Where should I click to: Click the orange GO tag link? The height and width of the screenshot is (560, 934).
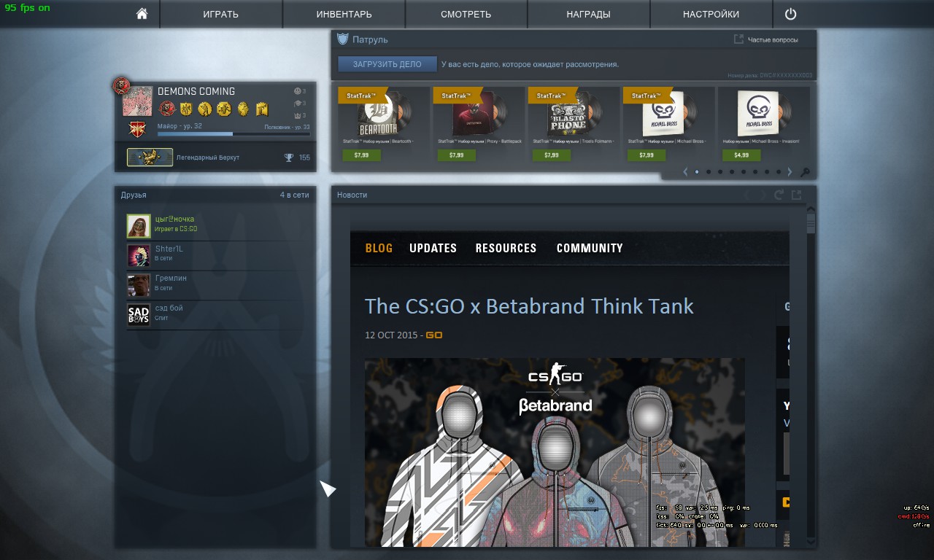(x=434, y=335)
